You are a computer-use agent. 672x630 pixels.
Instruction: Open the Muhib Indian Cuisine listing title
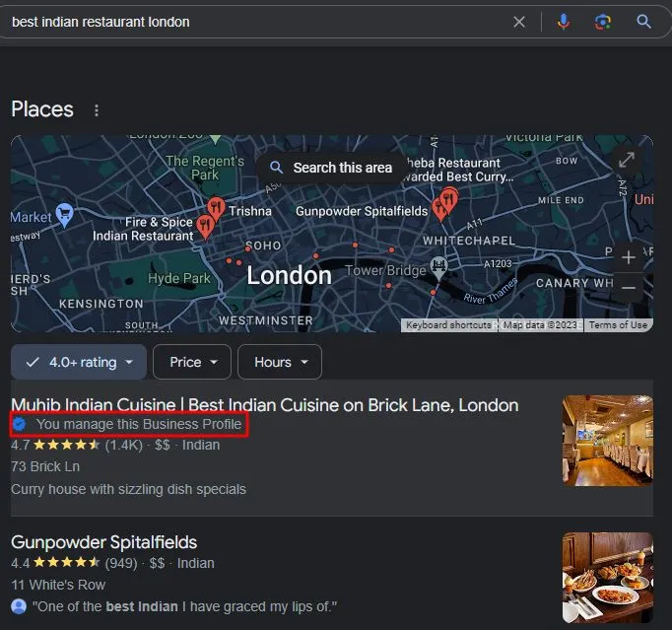(x=265, y=405)
